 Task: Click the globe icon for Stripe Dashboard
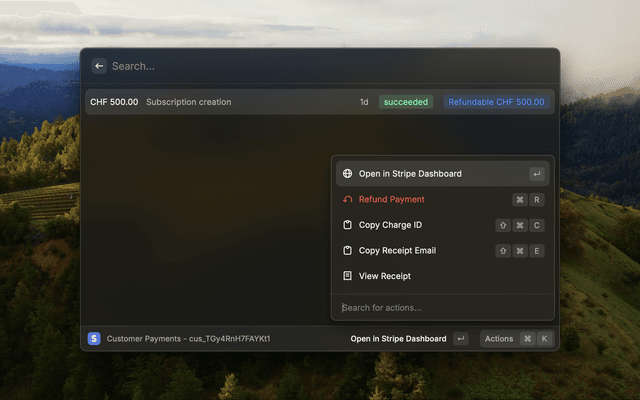point(347,173)
